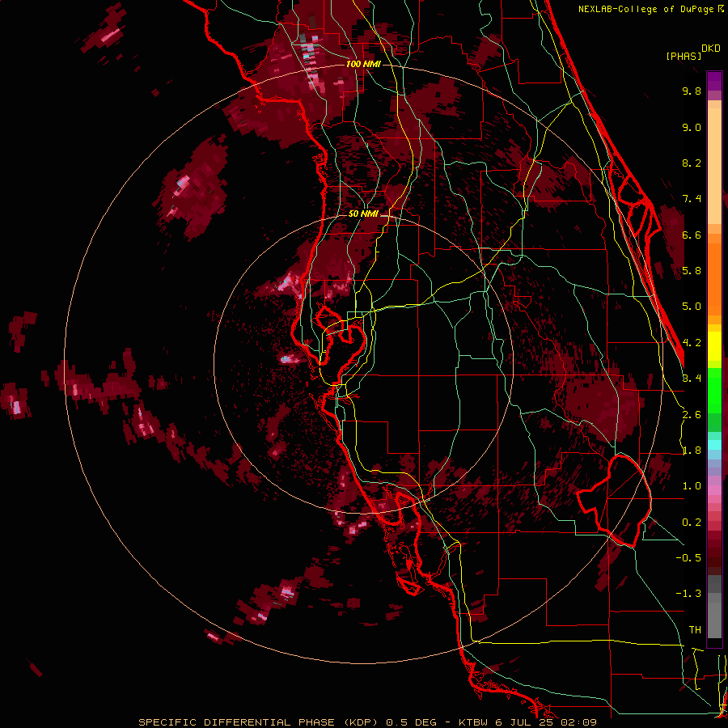
Task: Click the 1.8 value on the color scale
Action: click(692, 451)
